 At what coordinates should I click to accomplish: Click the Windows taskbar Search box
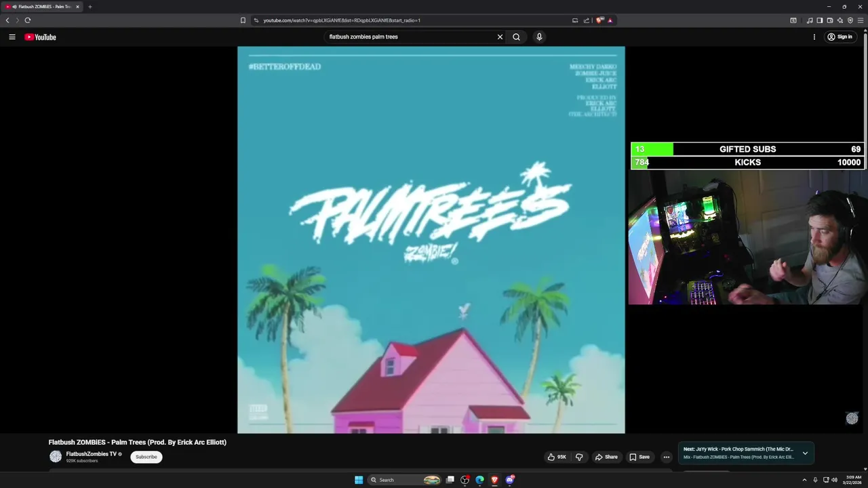(x=405, y=480)
